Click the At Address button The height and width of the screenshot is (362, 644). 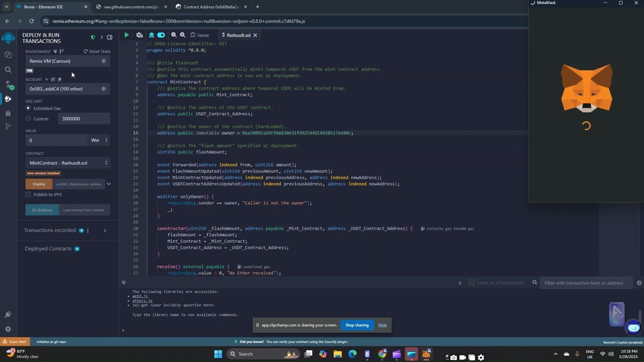point(42,210)
